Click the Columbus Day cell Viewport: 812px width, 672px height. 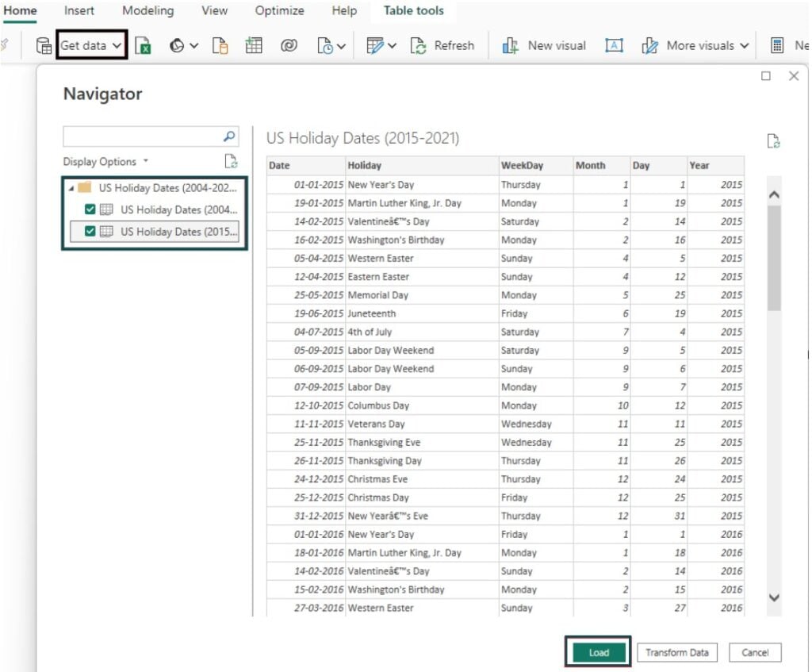click(x=422, y=405)
